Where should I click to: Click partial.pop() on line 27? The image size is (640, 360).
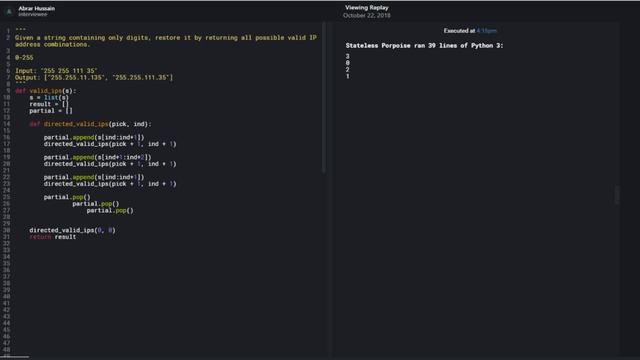click(110, 210)
